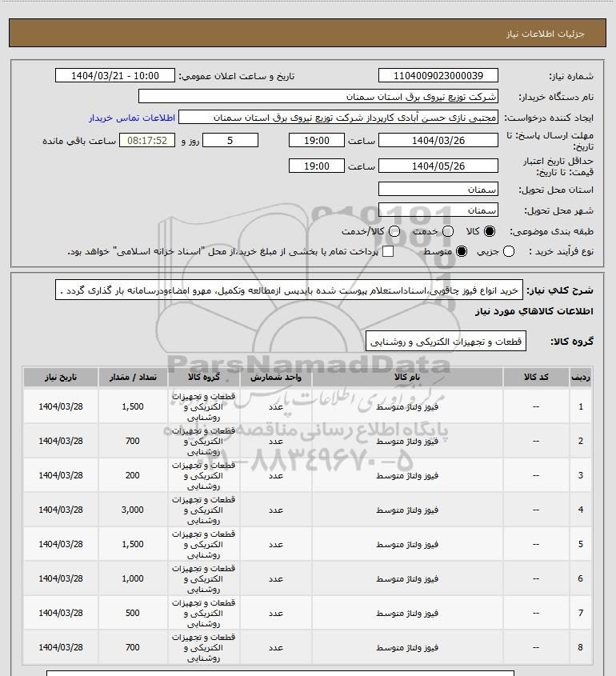Image resolution: width=616 pixels, height=676 pixels.
Task: Select row 1 item name فیوز ولتاژ متوسط
Action: tap(407, 406)
